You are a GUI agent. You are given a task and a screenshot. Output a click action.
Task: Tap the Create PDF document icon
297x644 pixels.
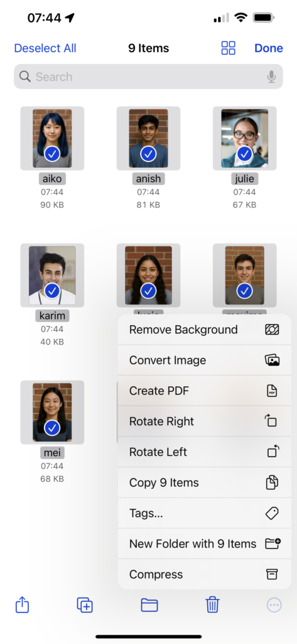click(x=272, y=391)
